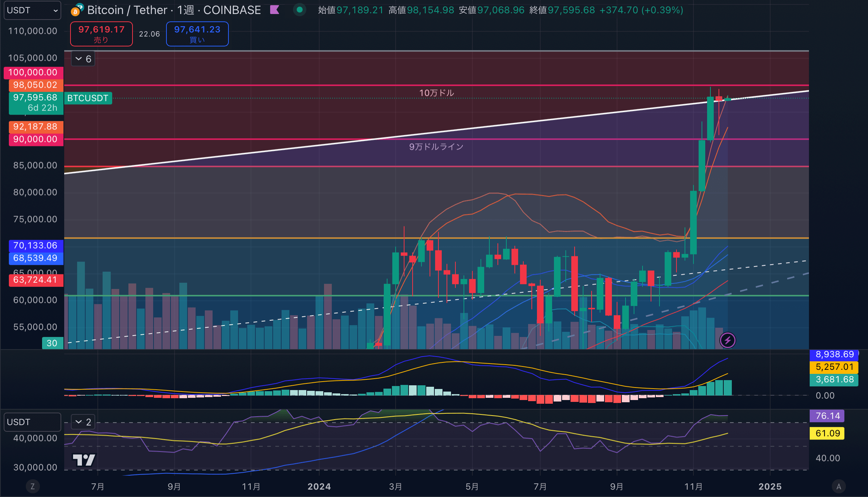Image resolution: width=868 pixels, height=497 pixels.
Task: Click the Z timezone button
Action: click(32, 486)
